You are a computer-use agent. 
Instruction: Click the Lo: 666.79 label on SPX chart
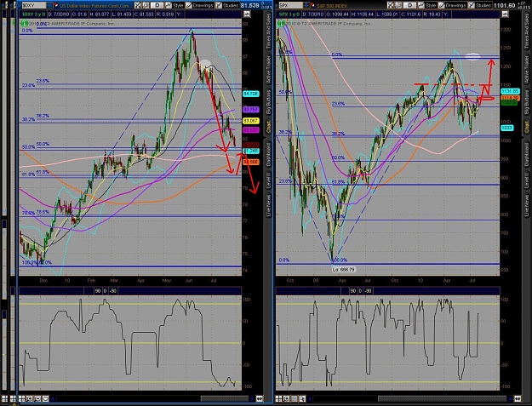pyautogui.click(x=343, y=270)
